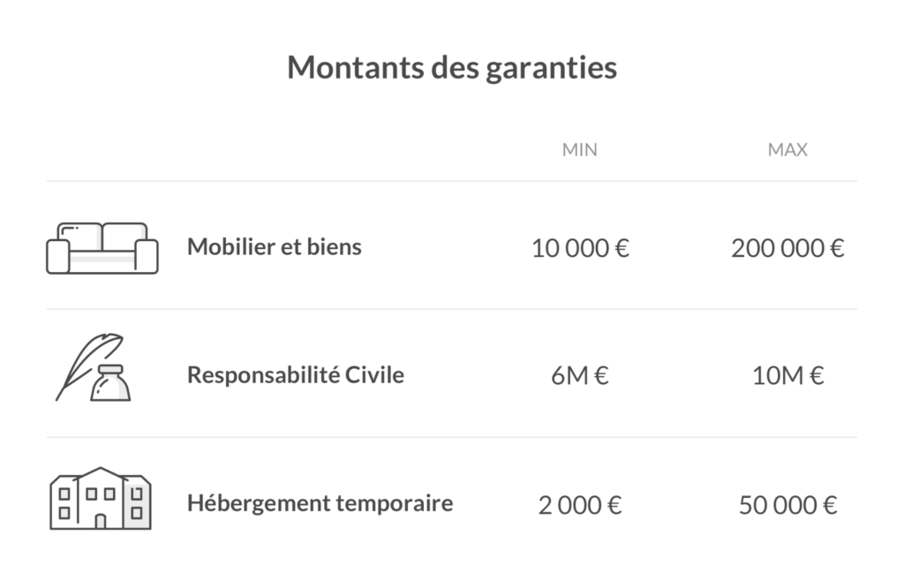The height and width of the screenshot is (588, 904).
Task: Select the Responsabilité Civile label
Action: 295,375
